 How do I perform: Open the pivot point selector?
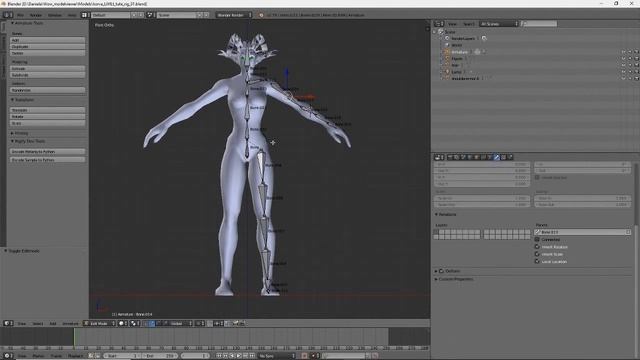(x=134, y=323)
